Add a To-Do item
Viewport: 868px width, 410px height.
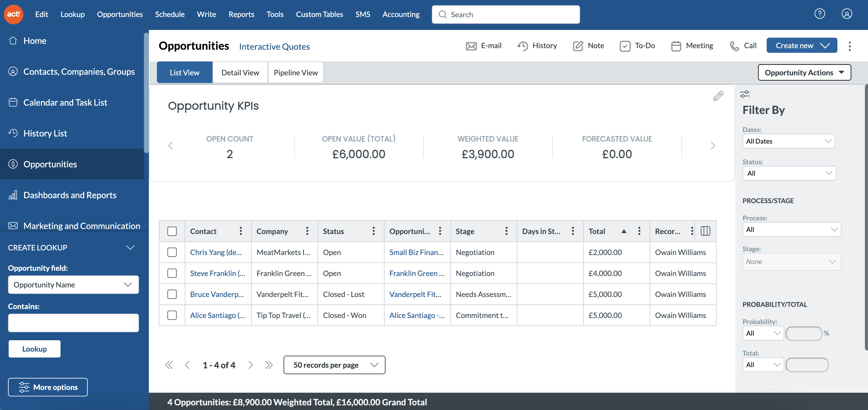(637, 45)
